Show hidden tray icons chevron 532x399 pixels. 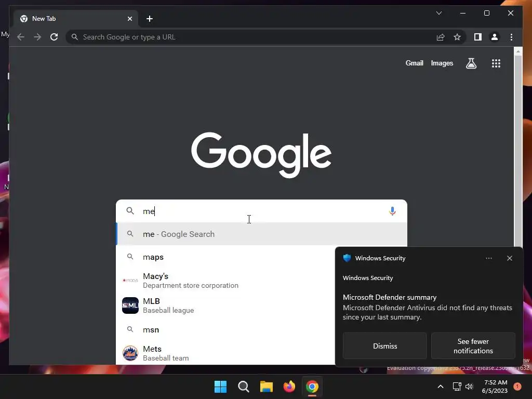(x=441, y=387)
